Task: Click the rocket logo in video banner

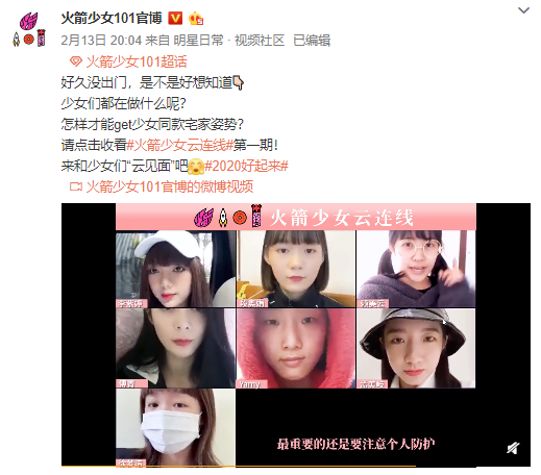Action: [223, 218]
